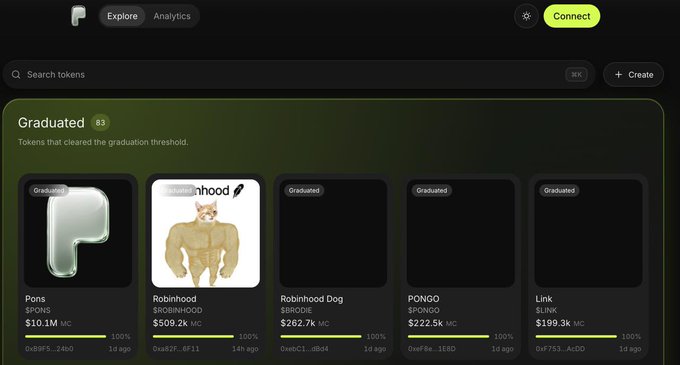Click the $10.1M market cap value
The height and width of the screenshot is (365, 680).
(41, 323)
